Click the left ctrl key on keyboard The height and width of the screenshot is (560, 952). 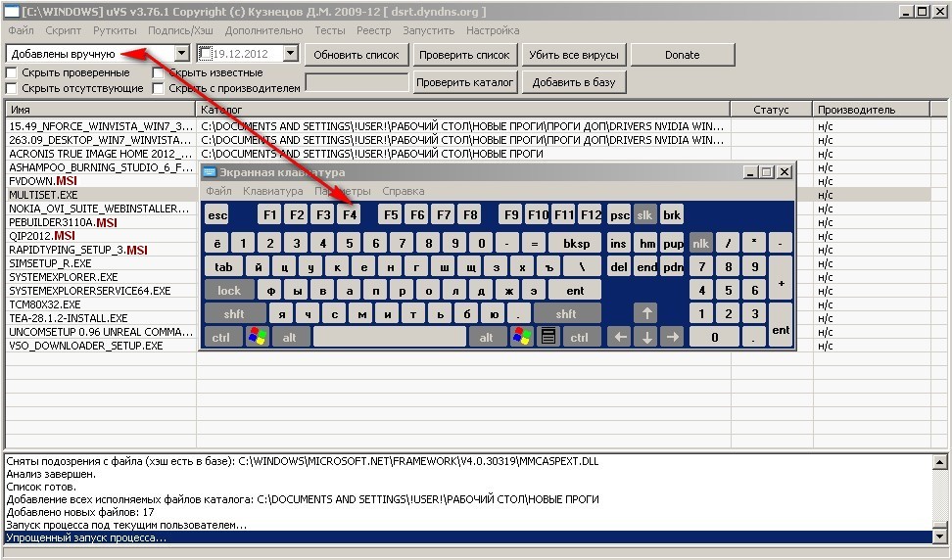coord(221,337)
